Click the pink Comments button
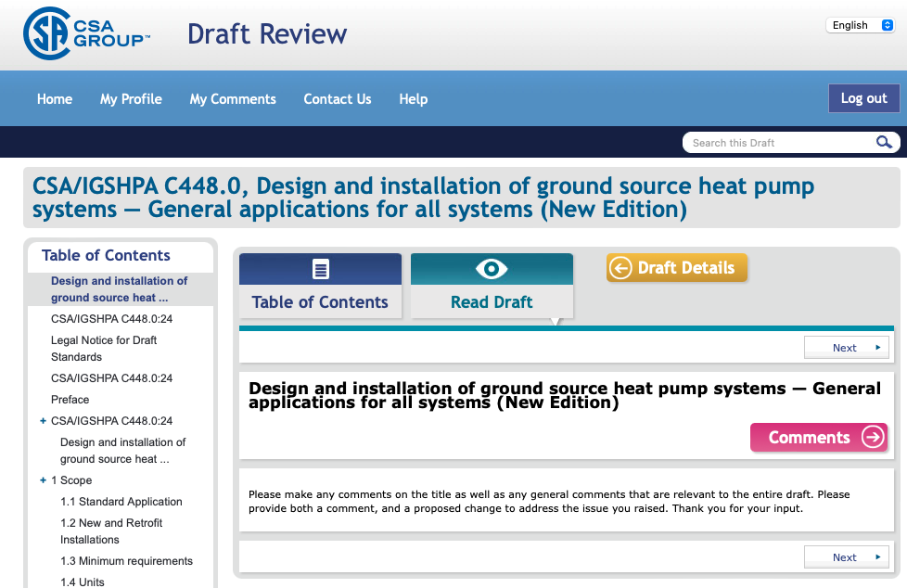 819,437
